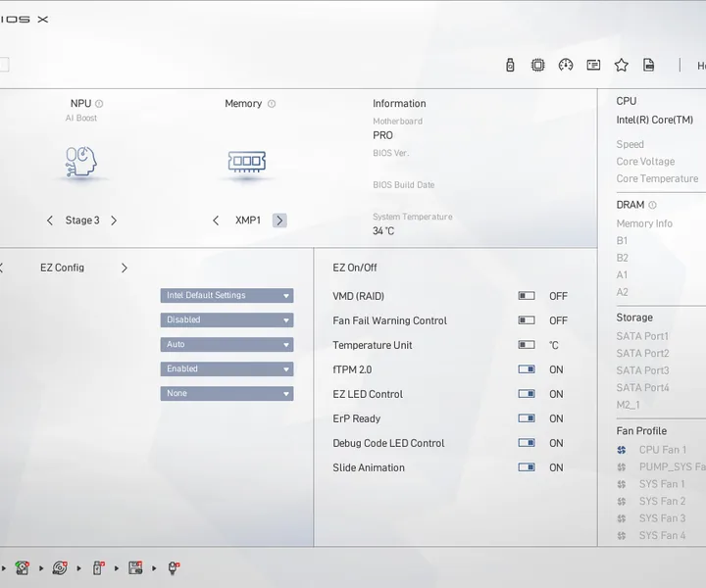Viewport: 706px width, 588px height.
Task: Select the floppy disk boot device icon
Action: coord(135,567)
